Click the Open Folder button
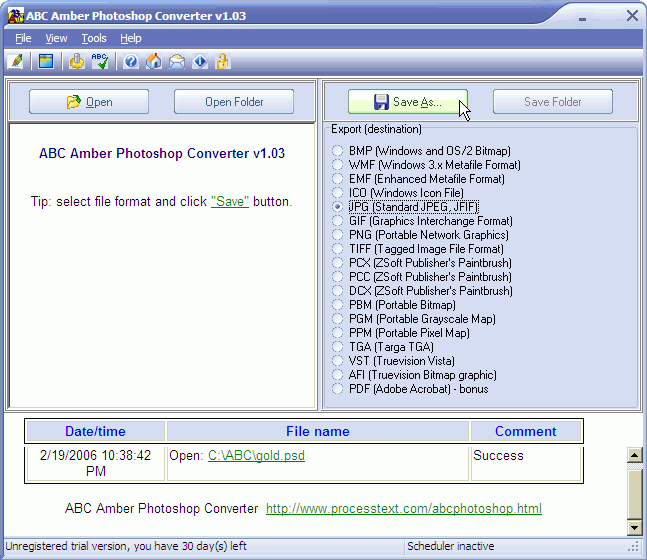 234,102
